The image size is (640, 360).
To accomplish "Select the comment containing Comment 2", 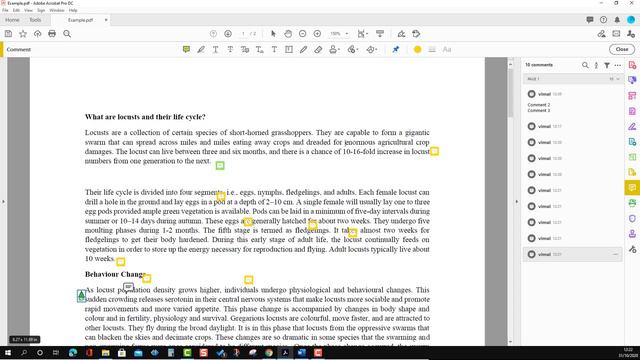I will pos(573,102).
